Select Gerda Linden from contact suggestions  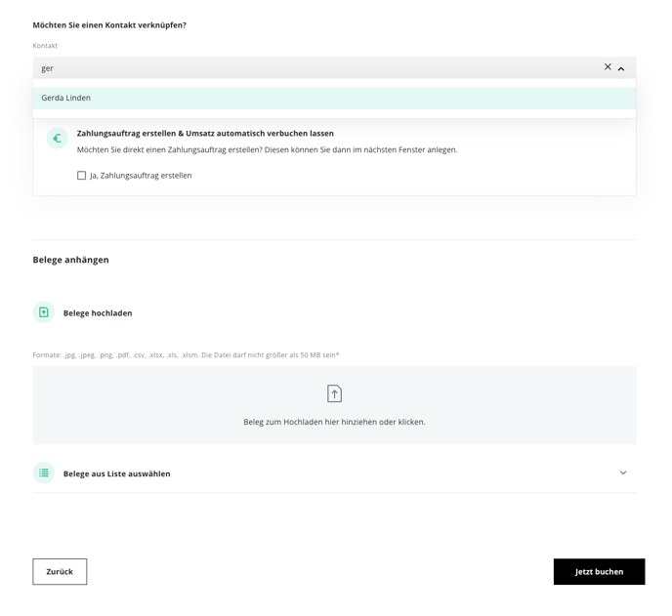pos(334,98)
